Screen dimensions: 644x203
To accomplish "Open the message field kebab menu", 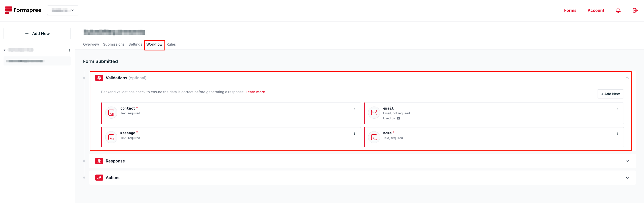I will click(354, 134).
